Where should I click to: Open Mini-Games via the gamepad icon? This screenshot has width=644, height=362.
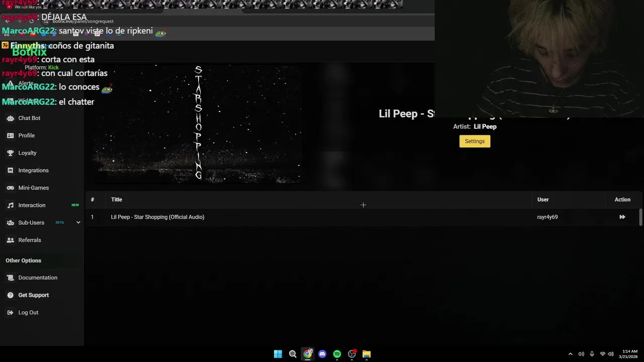[x=10, y=188]
